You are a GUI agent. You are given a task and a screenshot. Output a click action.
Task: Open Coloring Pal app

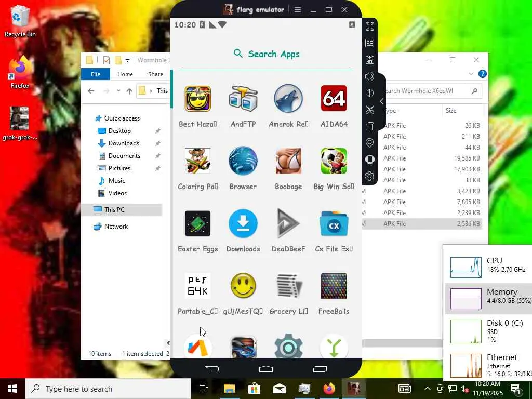[x=198, y=161]
